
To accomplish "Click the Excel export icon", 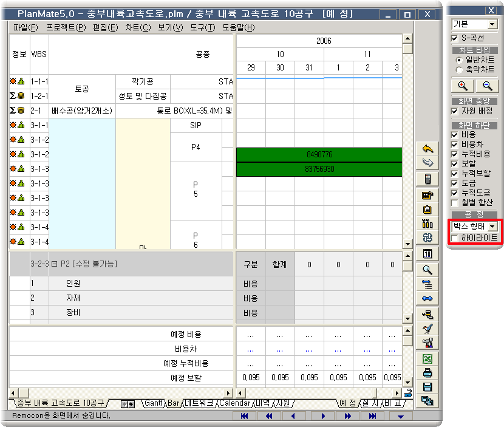I will (x=428, y=359).
